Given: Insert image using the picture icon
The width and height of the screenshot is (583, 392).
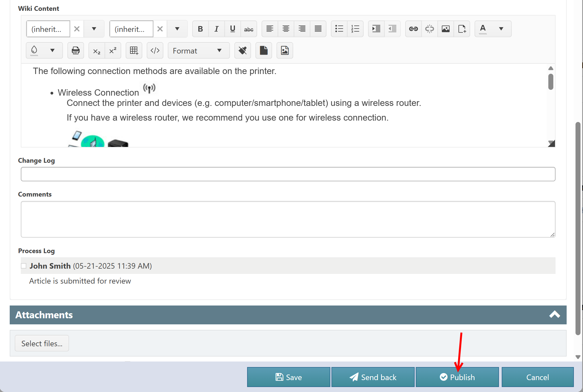Looking at the screenshot, I should pyautogui.click(x=445, y=29).
